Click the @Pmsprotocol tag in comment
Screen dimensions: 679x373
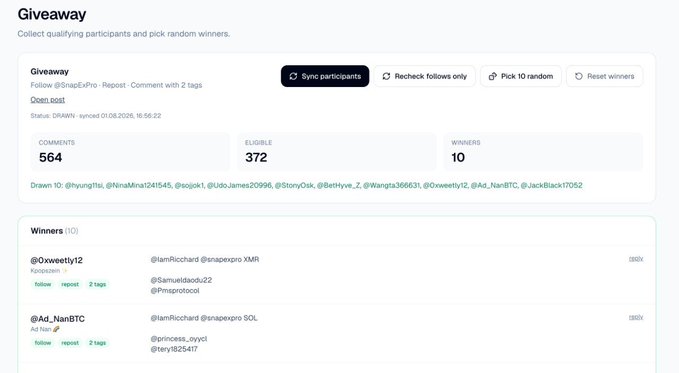click(x=175, y=291)
